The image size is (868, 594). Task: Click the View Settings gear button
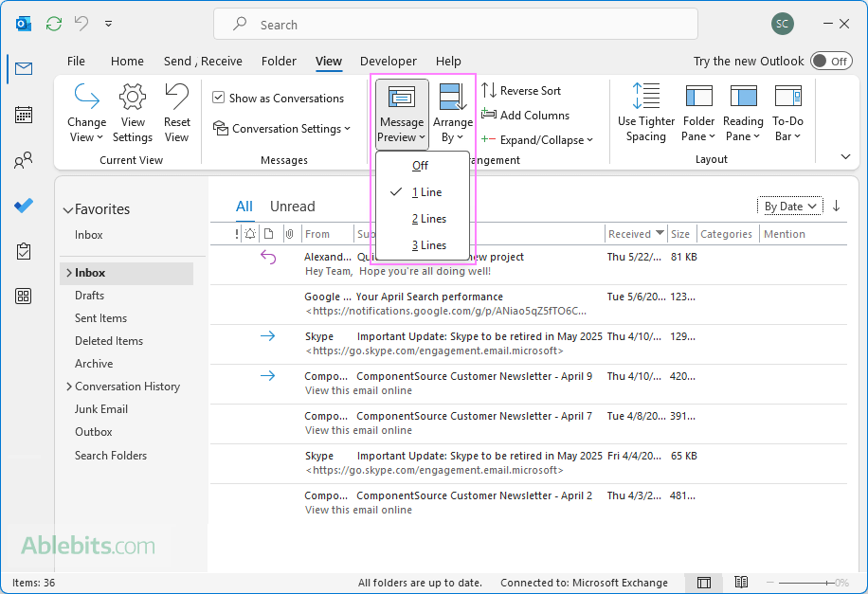133,113
